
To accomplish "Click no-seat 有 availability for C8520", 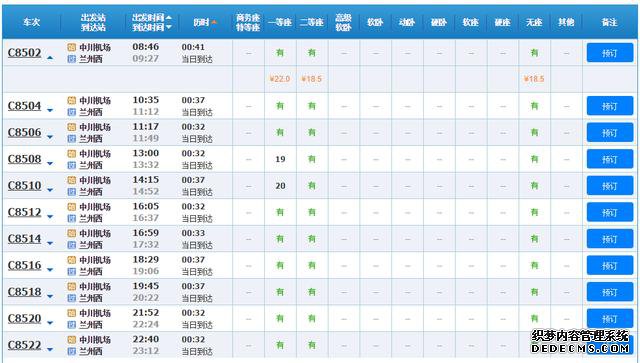I will [x=534, y=318].
